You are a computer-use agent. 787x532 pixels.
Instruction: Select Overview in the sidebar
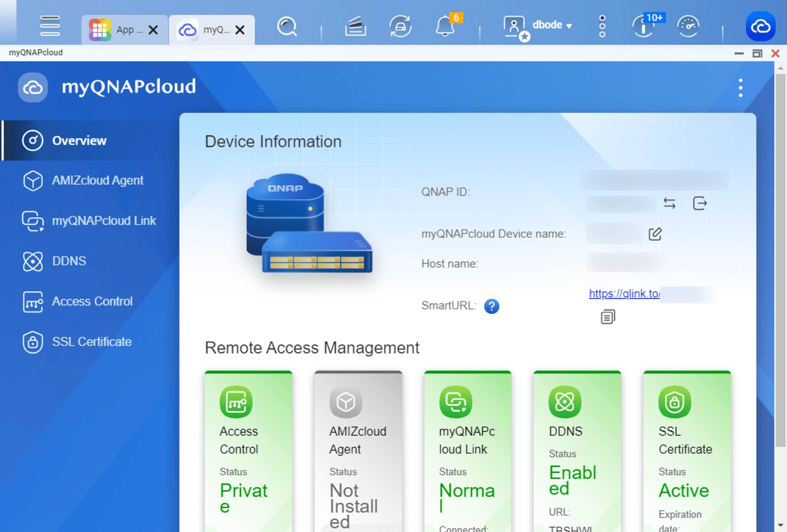91,141
